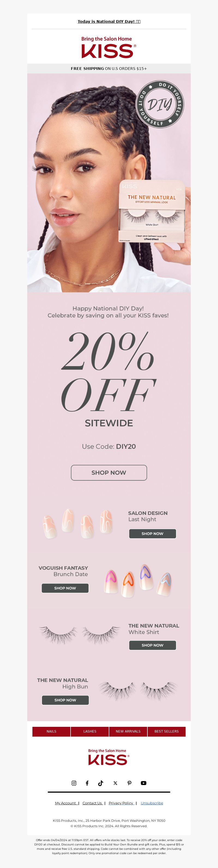Shop now for The New Natural High Bun

click(65, 700)
